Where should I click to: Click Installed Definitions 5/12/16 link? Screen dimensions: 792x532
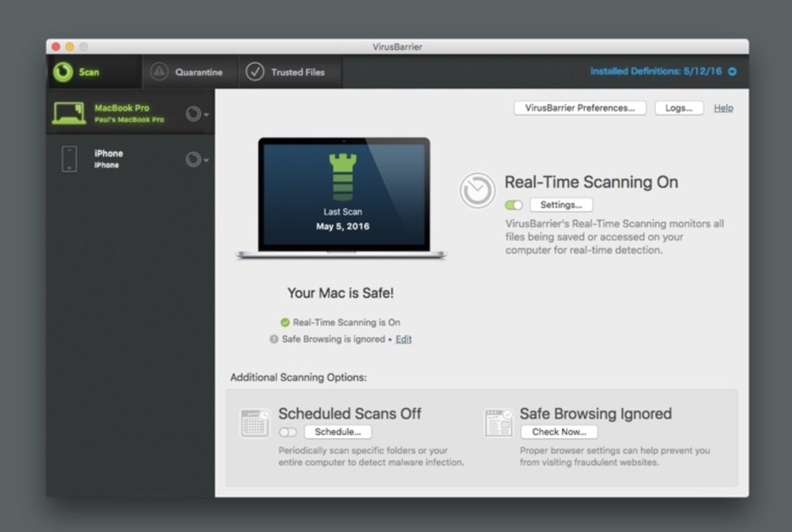[656, 71]
